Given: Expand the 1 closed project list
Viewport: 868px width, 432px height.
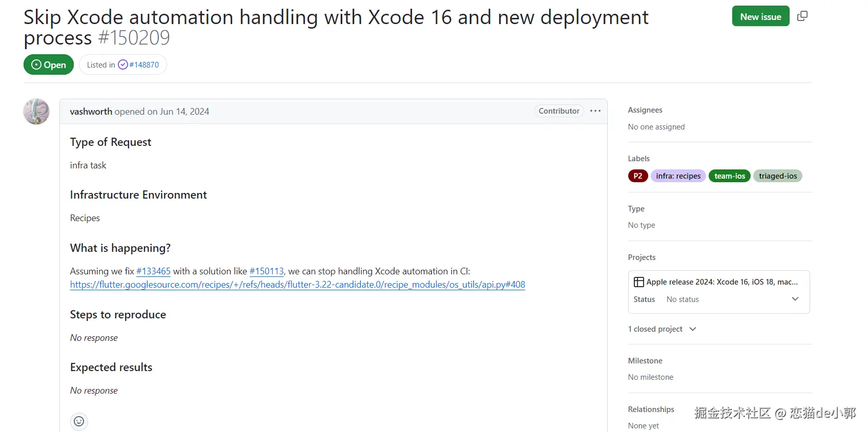Looking at the screenshot, I should [662, 329].
